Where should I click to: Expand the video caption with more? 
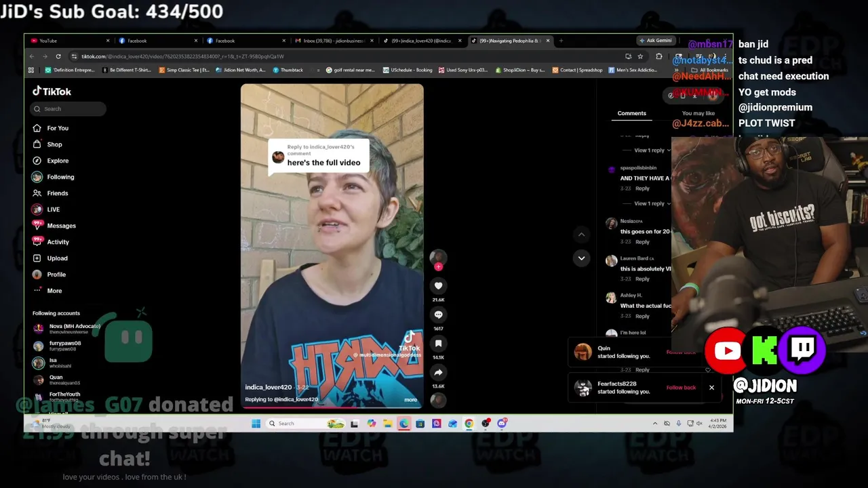pyautogui.click(x=410, y=400)
